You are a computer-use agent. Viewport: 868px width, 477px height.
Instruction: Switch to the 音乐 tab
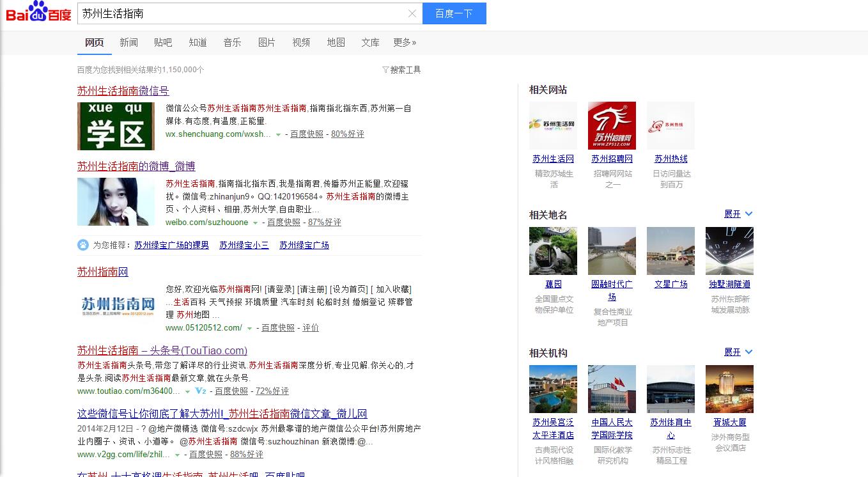232,42
